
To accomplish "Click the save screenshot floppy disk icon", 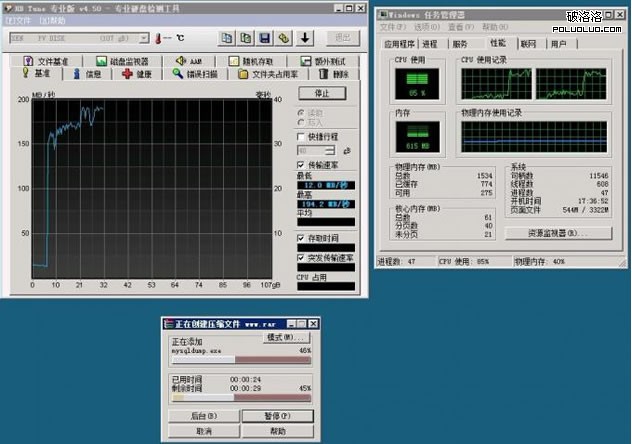I will 264,37.
